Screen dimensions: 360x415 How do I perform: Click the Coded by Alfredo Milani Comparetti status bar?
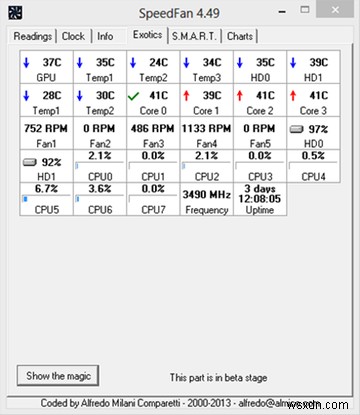179,403
